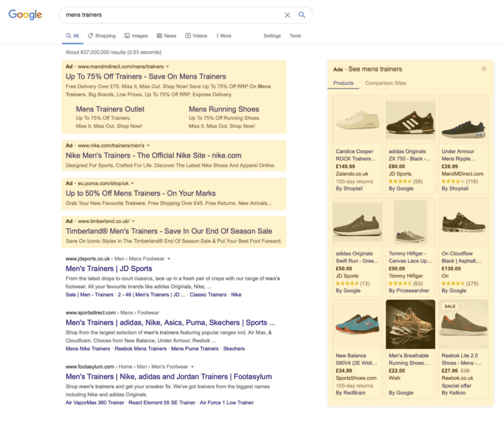
Task: Click 'On Cloudflow Black | Asphalt' product title
Action: 462,257
